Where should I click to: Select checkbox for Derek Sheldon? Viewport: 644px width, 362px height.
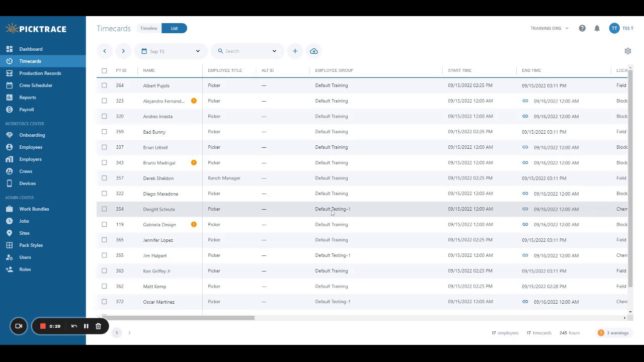pos(104,178)
